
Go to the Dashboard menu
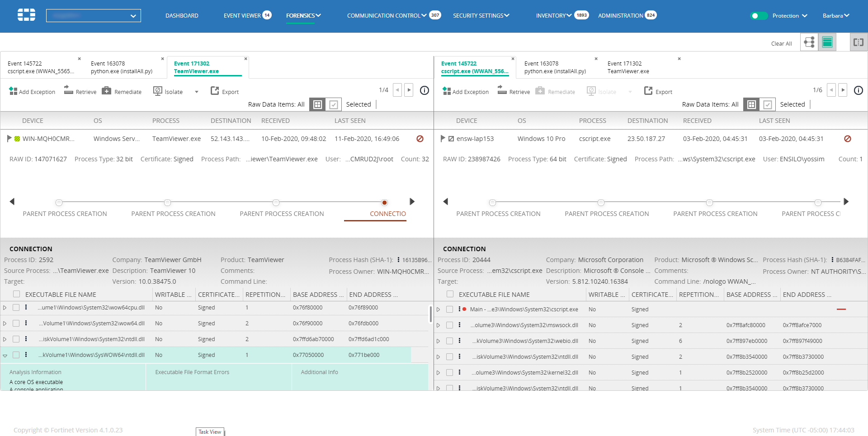[182, 15]
